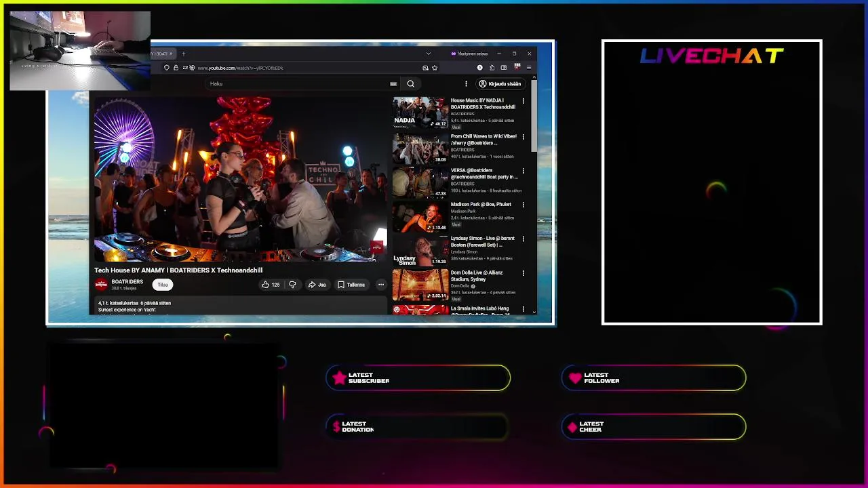The width and height of the screenshot is (868, 488).
Task: Open House Music BY NADJA title link
Action: [x=483, y=104]
